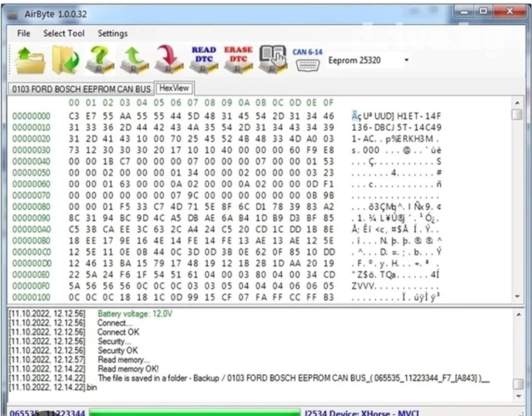This screenshot has height=416, width=532.
Task: Click the ERASE DTC icon
Action: click(x=238, y=60)
